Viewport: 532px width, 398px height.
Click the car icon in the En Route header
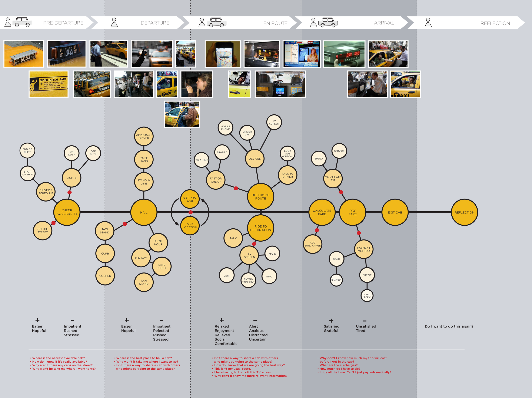click(x=216, y=22)
